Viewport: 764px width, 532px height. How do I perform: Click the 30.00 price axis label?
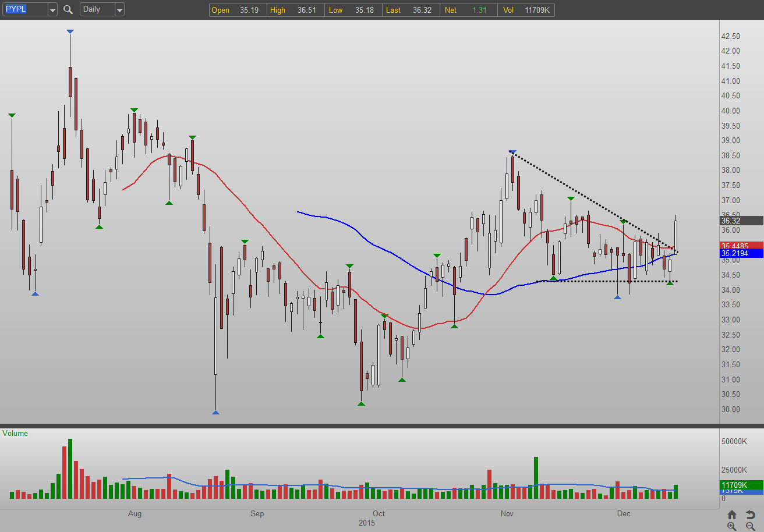[x=730, y=409]
